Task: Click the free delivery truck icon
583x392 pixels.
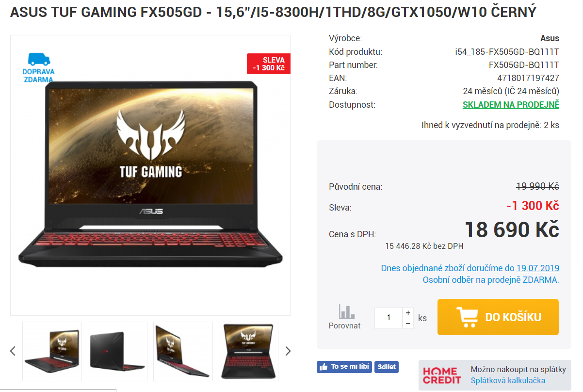Action: tap(39, 59)
